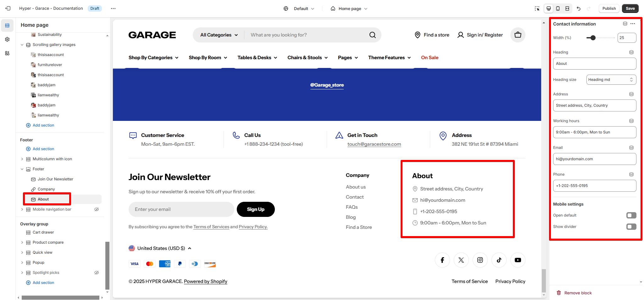
Task: Open the three-dot menu beside Draft badge
Action: [x=113, y=8]
